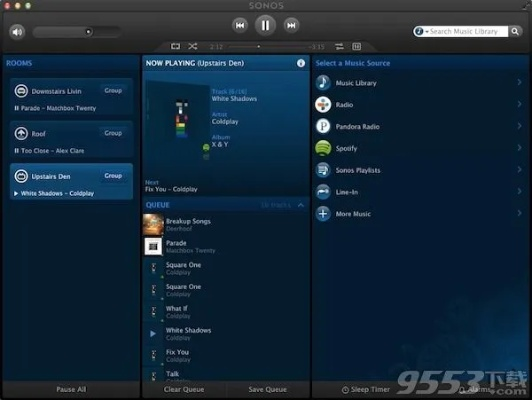532x400 pixels.
Task: Expand More Music chevron arrow
Action: coord(519,213)
